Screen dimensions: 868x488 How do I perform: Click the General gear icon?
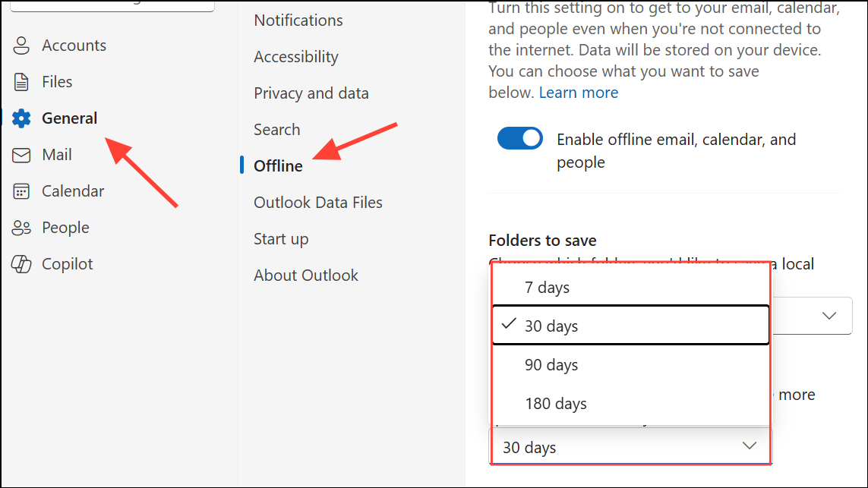click(21, 118)
